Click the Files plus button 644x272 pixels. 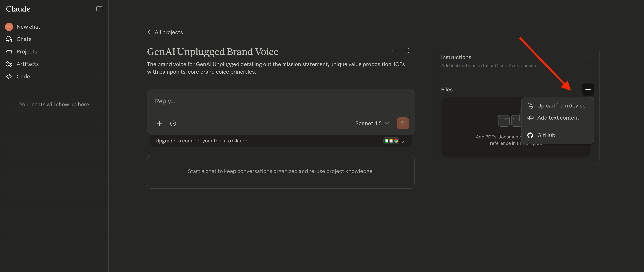coord(588,90)
